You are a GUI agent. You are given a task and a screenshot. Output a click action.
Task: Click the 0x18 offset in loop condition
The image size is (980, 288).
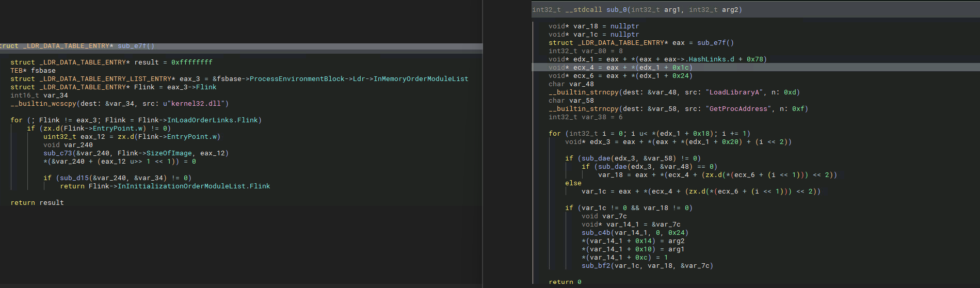[x=701, y=134]
